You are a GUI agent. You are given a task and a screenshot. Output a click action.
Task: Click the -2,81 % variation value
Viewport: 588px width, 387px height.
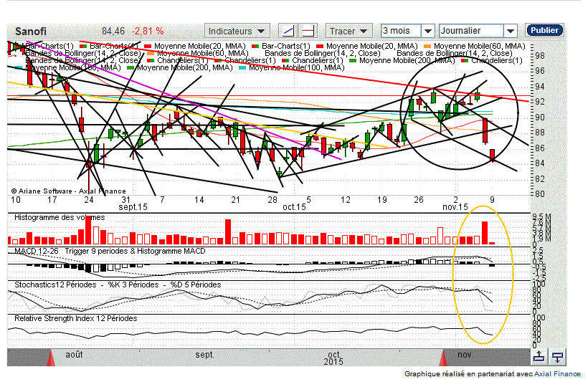point(148,31)
